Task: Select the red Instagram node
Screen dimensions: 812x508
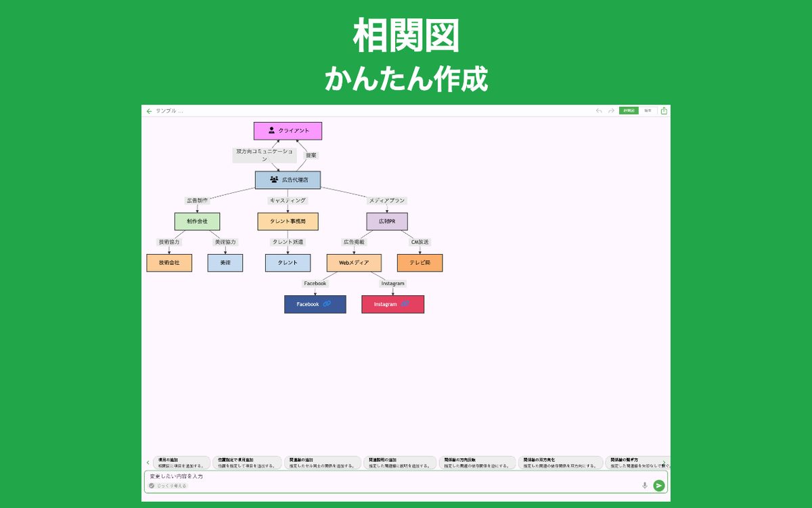Action: click(392, 304)
